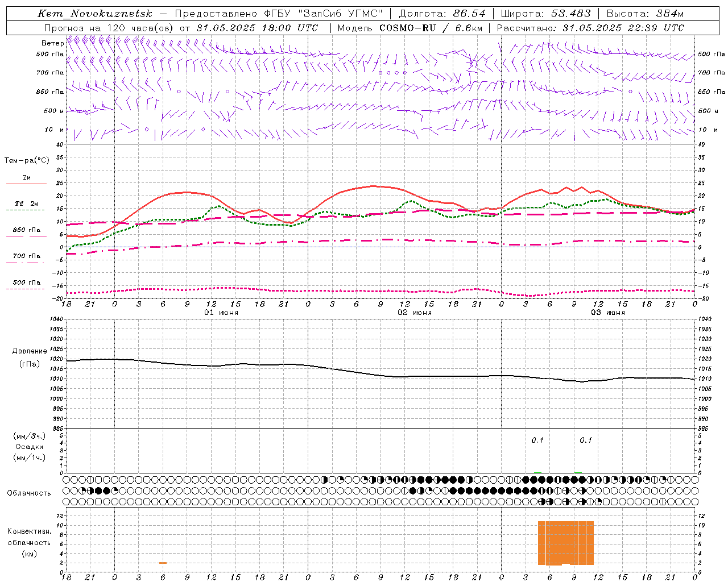This screenshot has width=728, height=582.
Task: Click the '(мм/3ч.)' precipitation unit label
Action: pyautogui.click(x=30, y=436)
